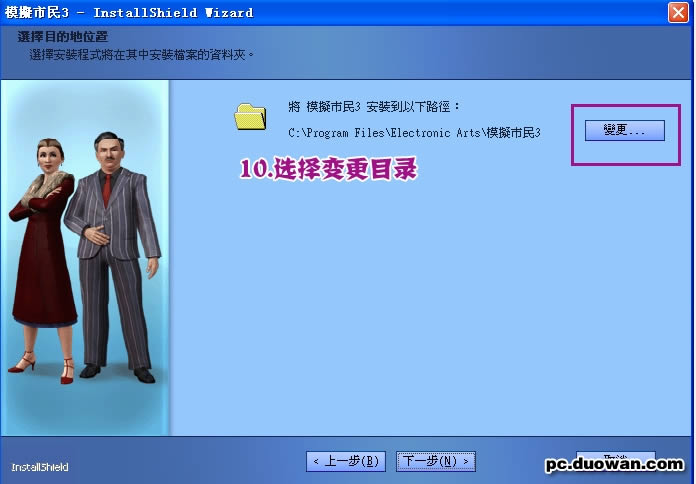Proceed with the 下一步(N) button
The width and height of the screenshot is (696, 484).
click(435, 461)
